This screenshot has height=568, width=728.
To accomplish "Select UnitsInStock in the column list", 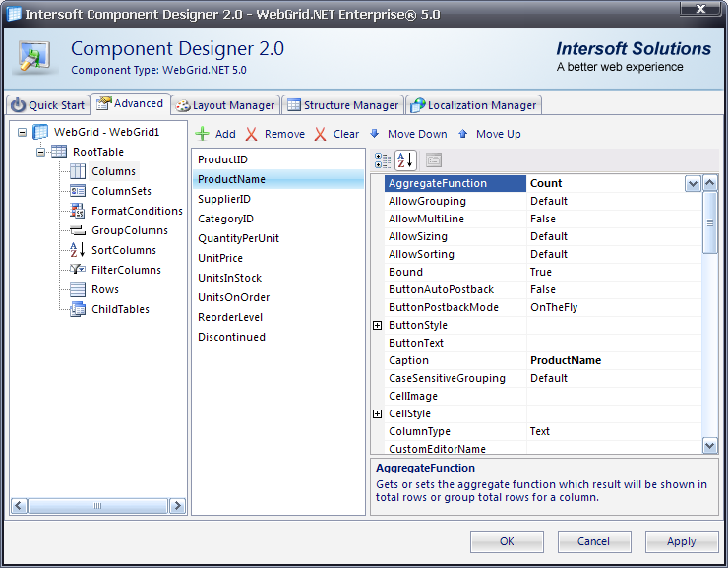I will click(278, 278).
